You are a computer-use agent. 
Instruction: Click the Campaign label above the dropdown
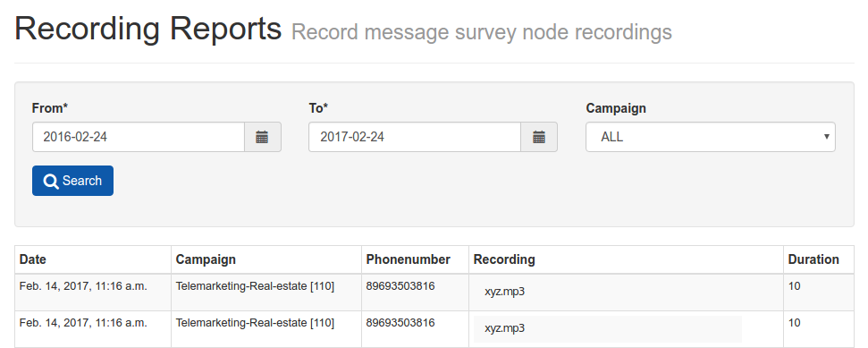coord(616,108)
